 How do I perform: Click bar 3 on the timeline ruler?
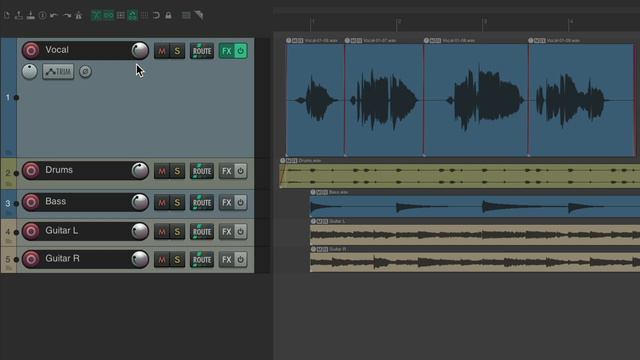(485, 21)
